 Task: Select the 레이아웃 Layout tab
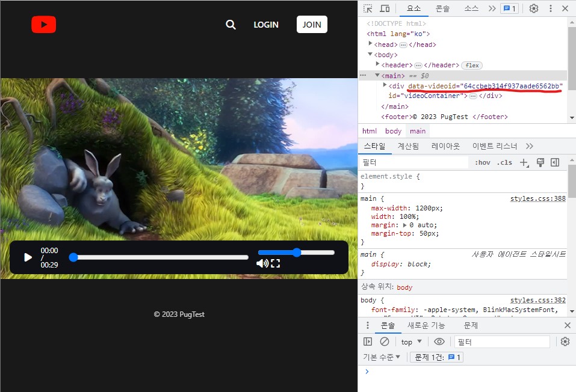point(445,146)
